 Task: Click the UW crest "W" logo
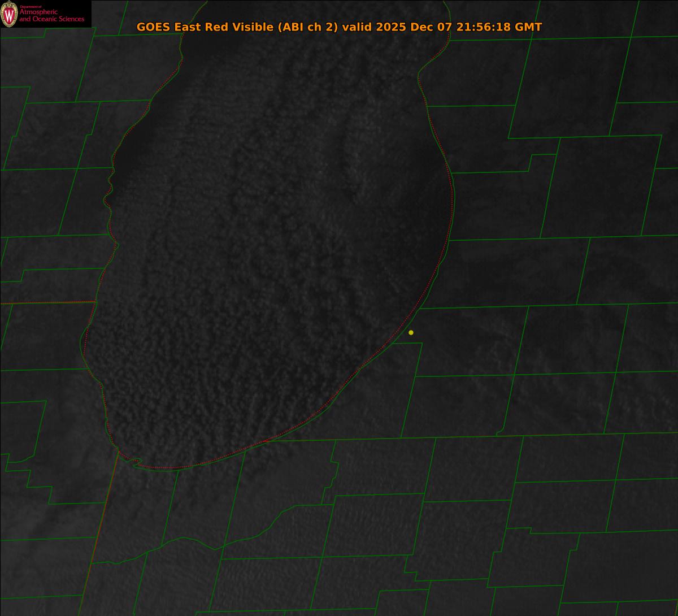pyautogui.click(x=9, y=14)
